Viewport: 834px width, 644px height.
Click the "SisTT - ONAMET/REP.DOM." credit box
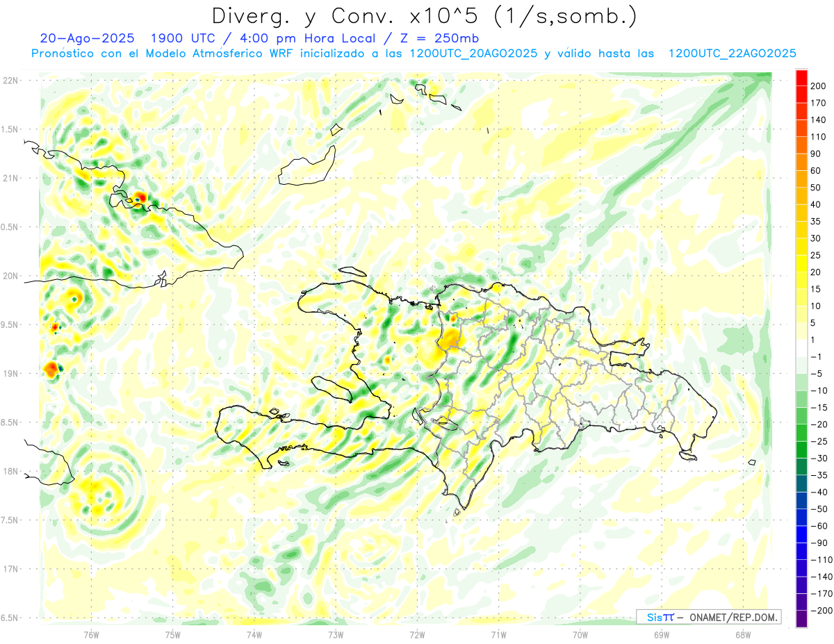(x=708, y=617)
